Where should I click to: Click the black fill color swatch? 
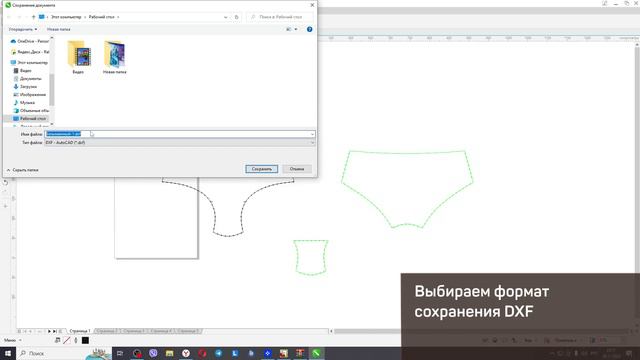coord(85,340)
